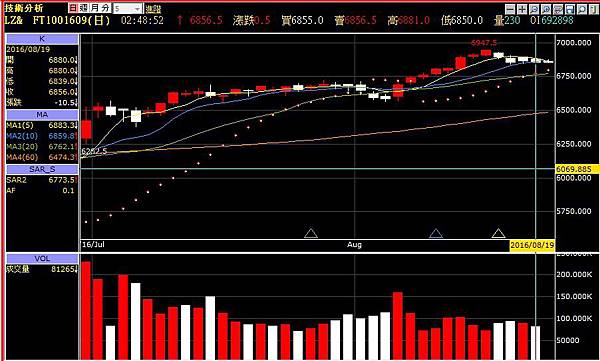600x361 pixels.
Task: Click the Aug label on the time axis
Action: tap(354, 245)
